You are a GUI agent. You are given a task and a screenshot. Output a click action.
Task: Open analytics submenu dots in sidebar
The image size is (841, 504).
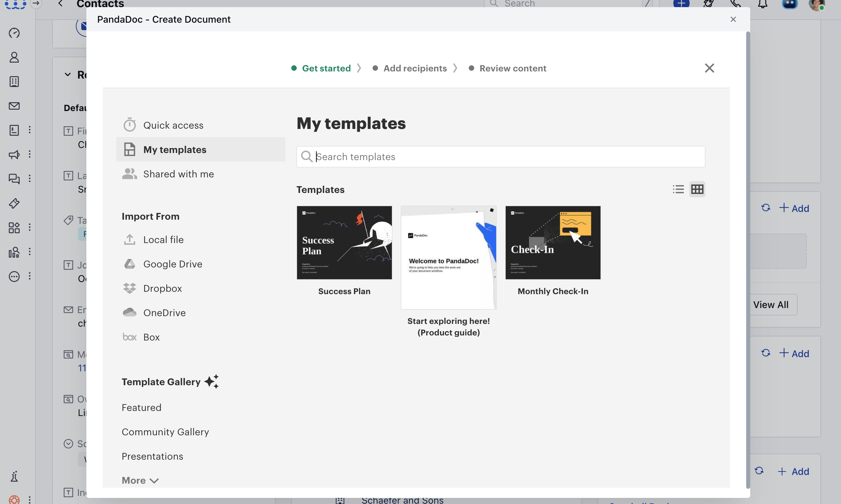(x=29, y=251)
